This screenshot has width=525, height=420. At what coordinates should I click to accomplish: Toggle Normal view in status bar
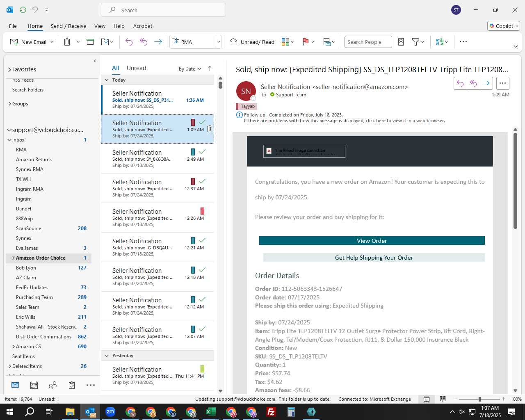point(427,399)
